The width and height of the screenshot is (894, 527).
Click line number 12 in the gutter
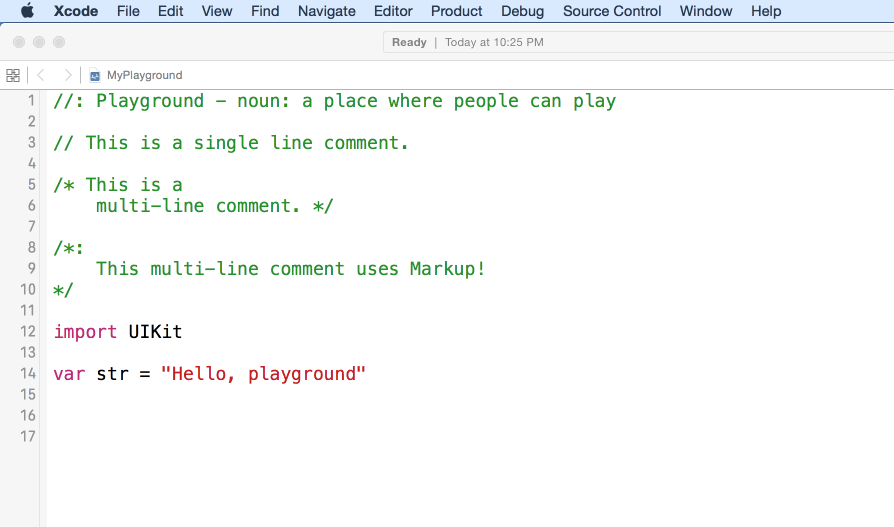click(x=28, y=331)
